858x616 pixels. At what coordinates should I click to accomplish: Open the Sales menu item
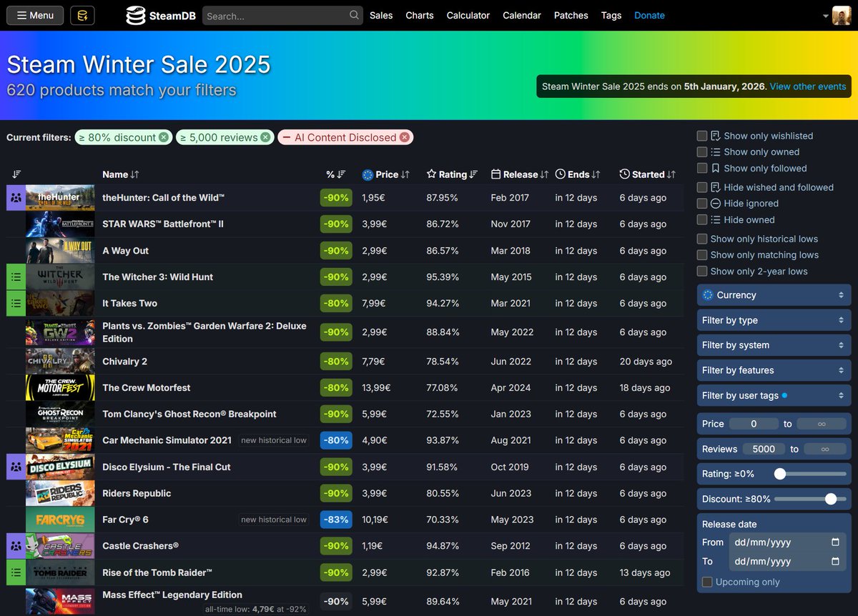click(381, 15)
